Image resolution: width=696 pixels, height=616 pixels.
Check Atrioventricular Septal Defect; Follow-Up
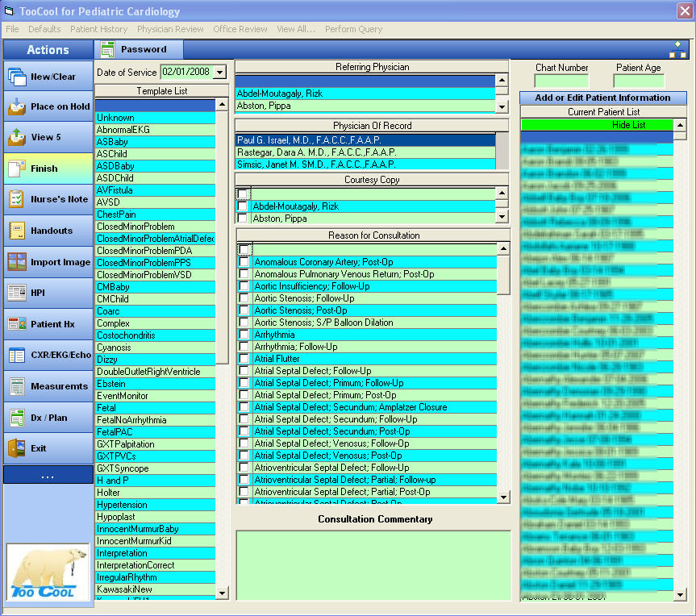pyautogui.click(x=244, y=468)
